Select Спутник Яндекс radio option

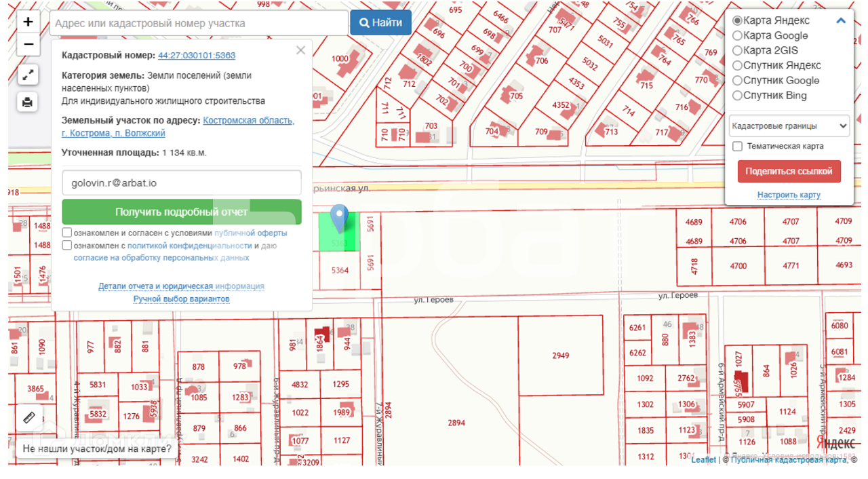point(737,65)
